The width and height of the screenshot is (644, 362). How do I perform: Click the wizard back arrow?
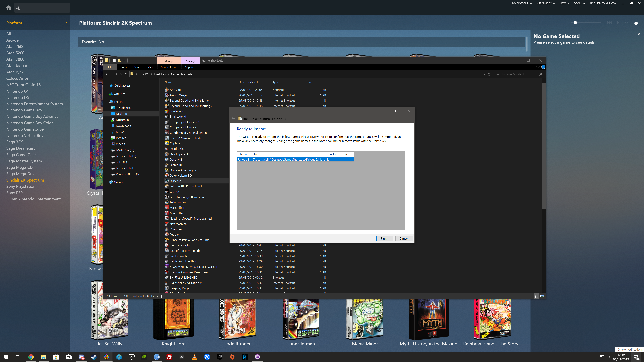[x=233, y=118]
